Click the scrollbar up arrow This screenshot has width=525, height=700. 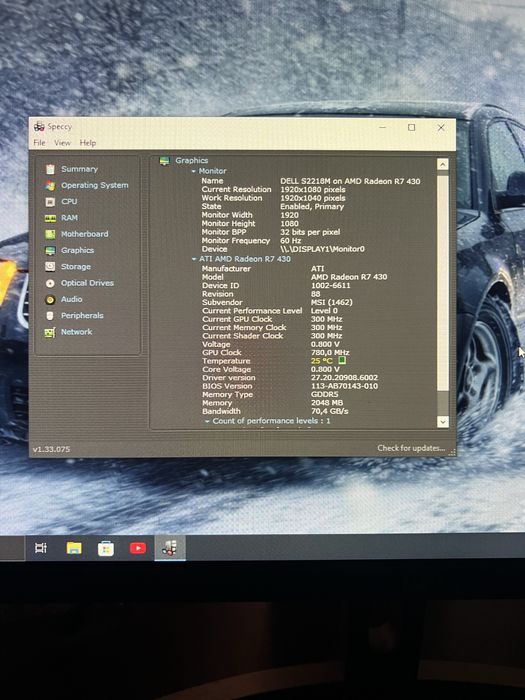click(x=442, y=164)
